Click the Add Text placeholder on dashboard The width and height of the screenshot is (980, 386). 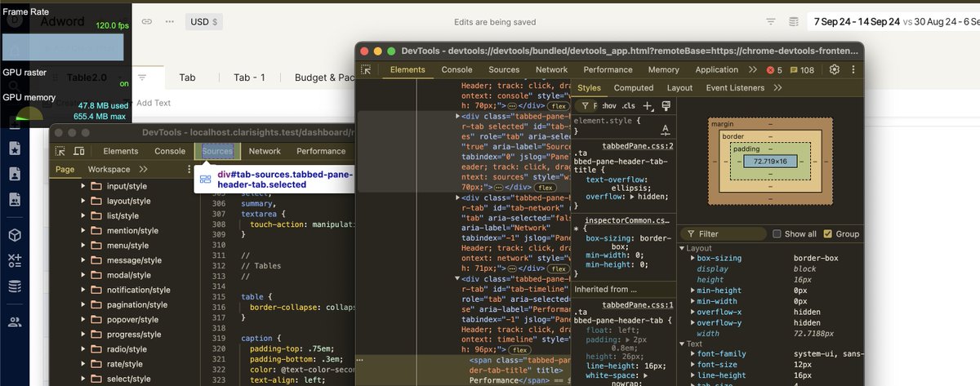[x=154, y=103]
